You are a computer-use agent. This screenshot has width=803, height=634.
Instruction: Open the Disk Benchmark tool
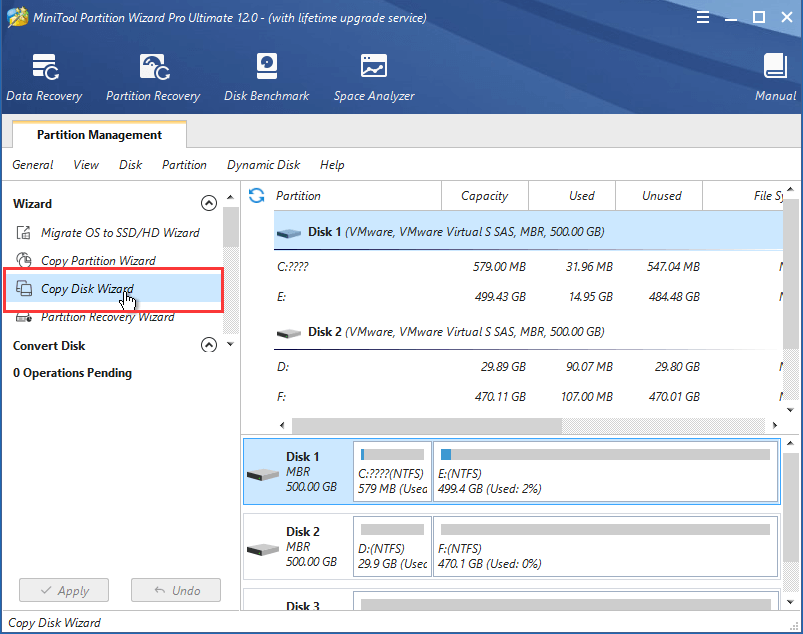pos(266,78)
